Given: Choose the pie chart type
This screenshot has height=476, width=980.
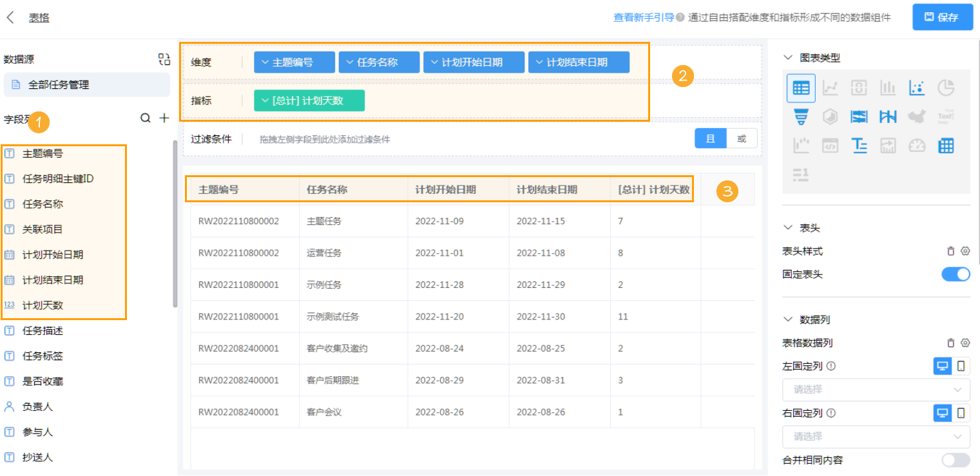Looking at the screenshot, I should tap(946, 87).
